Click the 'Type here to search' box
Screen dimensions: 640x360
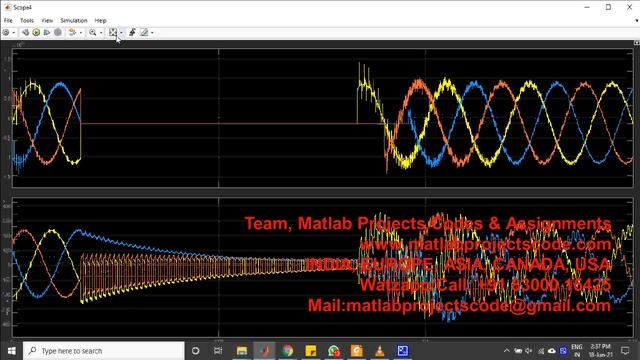pyautogui.click(x=104, y=351)
